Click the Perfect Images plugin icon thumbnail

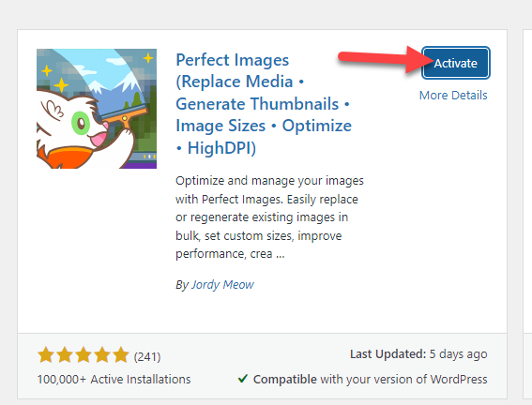tap(97, 109)
